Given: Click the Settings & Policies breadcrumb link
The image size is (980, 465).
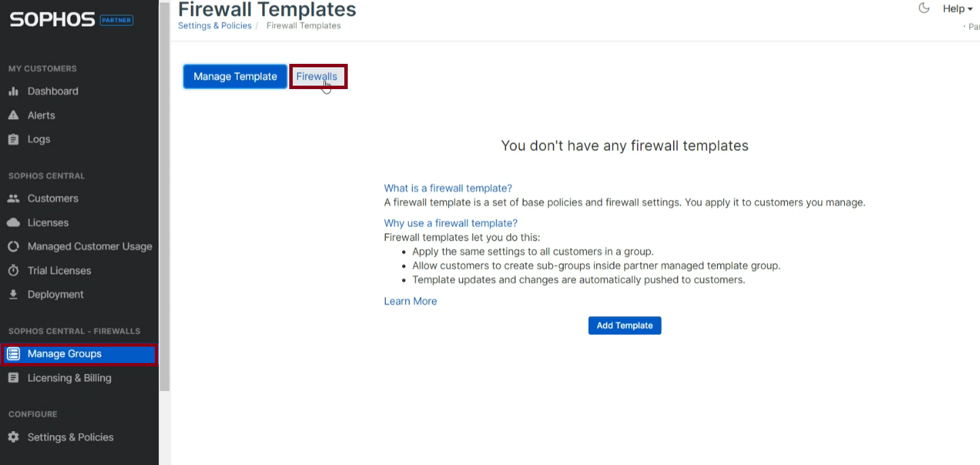Looking at the screenshot, I should pos(215,26).
